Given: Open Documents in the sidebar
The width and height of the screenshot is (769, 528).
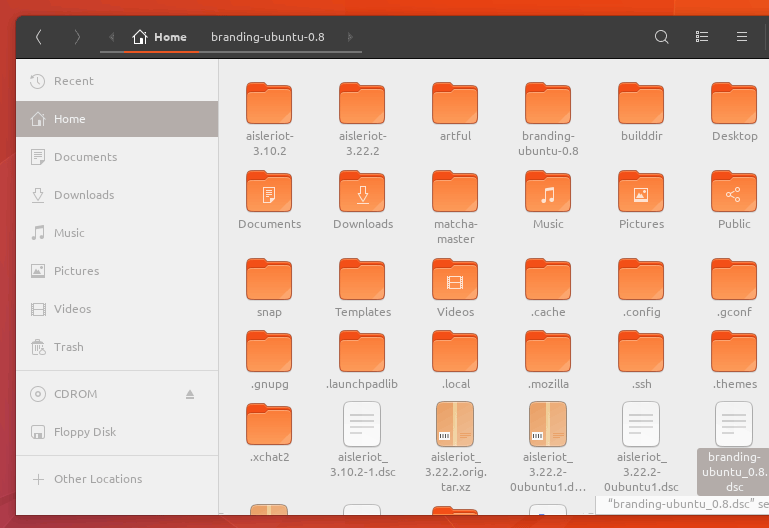Looking at the screenshot, I should coord(117,157).
